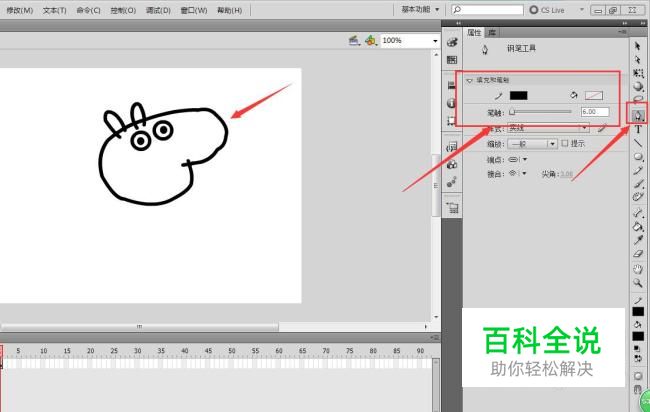Click the Swap Colors icon in tools

coord(638,358)
